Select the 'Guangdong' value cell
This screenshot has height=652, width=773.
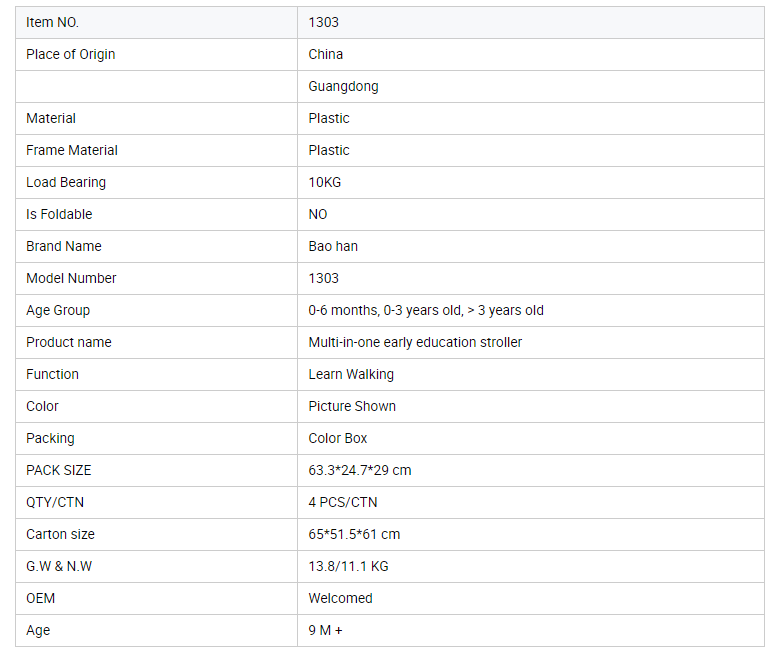pos(343,86)
